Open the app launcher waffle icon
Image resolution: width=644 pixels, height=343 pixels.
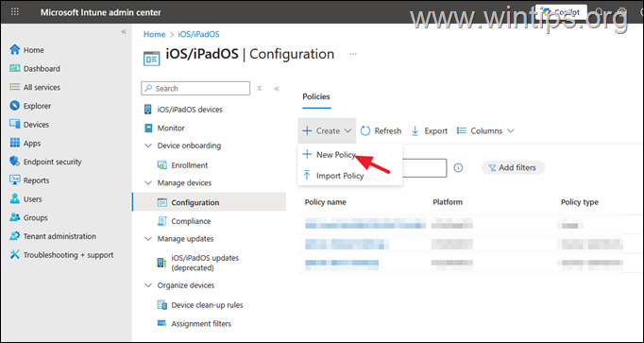tap(15, 12)
